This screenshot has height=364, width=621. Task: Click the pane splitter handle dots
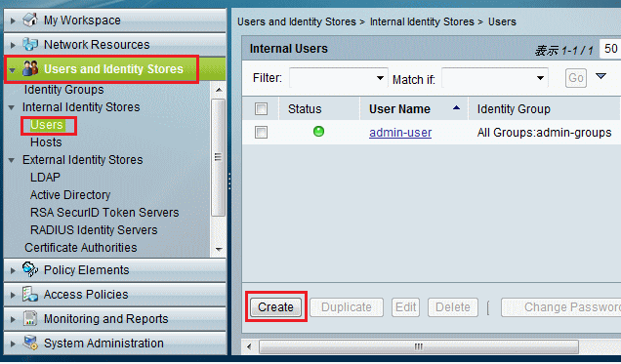(229, 182)
